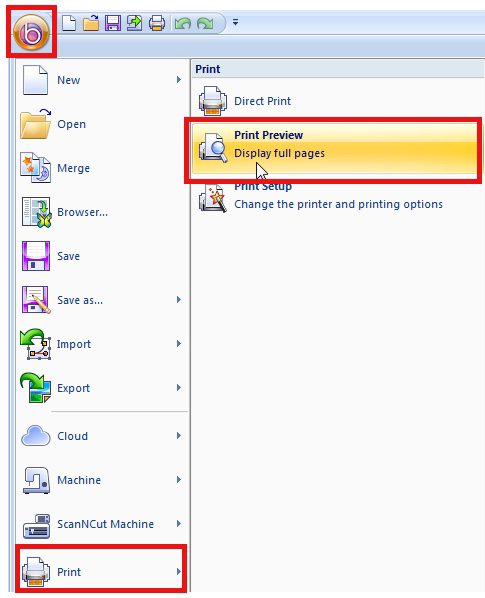Screen dimensions: 485x598
Task: Expand the Save as submenu arrow
Action: tap(179, 300)
